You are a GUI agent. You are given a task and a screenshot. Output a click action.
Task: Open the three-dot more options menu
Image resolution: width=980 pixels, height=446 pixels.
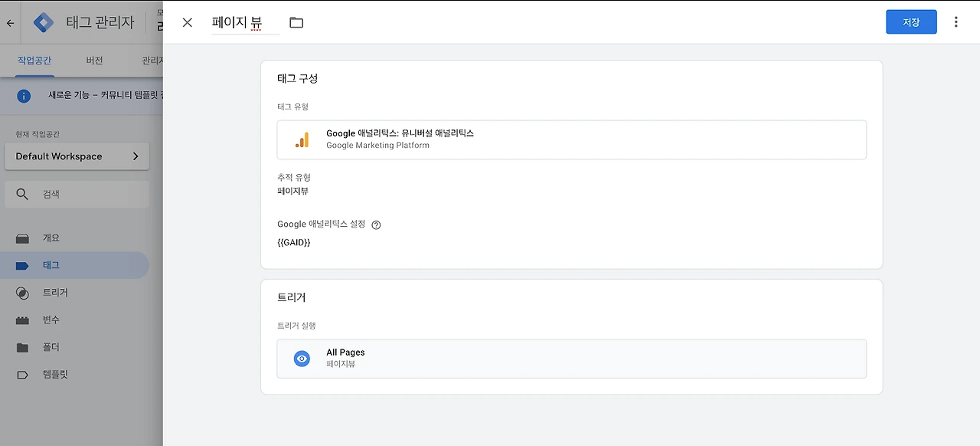pos(955,22)
